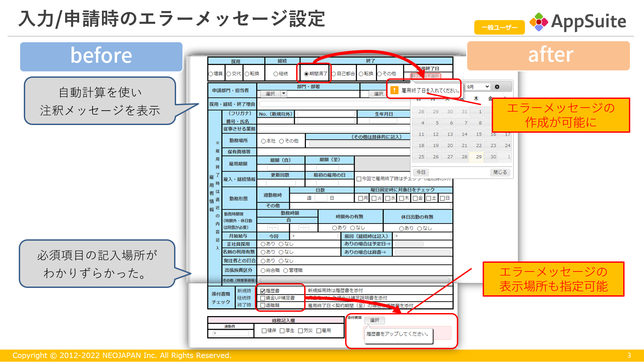Screen dimensions: 644x362
Task: Check the 雇用 checkbox in 総務記入欄
Action: 319,331
